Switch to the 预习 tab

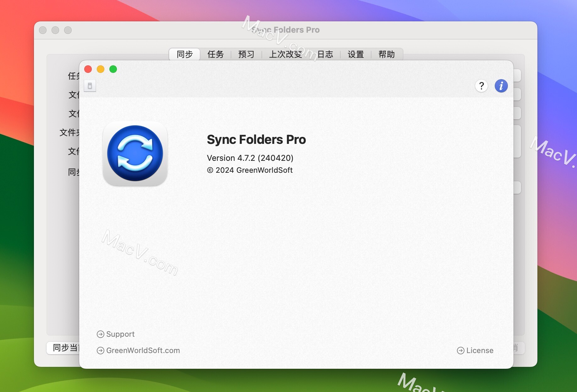[246, 54]
